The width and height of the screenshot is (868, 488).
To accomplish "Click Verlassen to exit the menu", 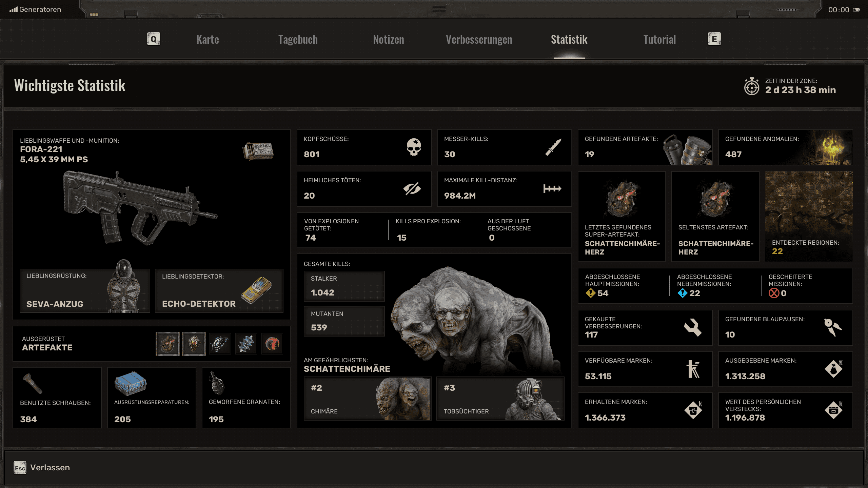I will coord(50,468).
